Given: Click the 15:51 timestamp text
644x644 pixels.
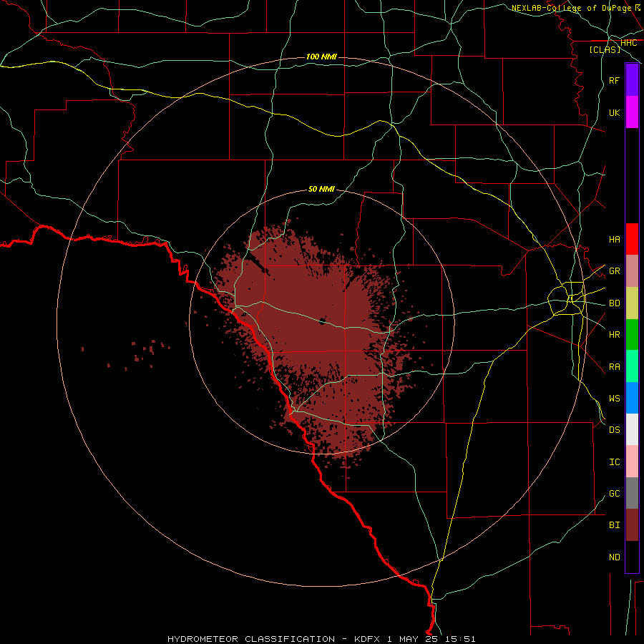Looking at the screenshot, I should coord(462,639).
